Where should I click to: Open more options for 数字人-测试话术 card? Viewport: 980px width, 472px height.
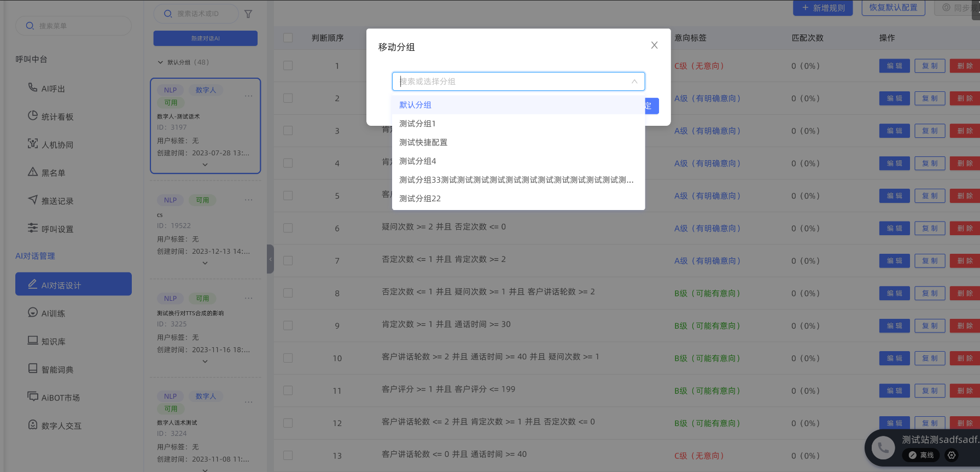point(249,96)
